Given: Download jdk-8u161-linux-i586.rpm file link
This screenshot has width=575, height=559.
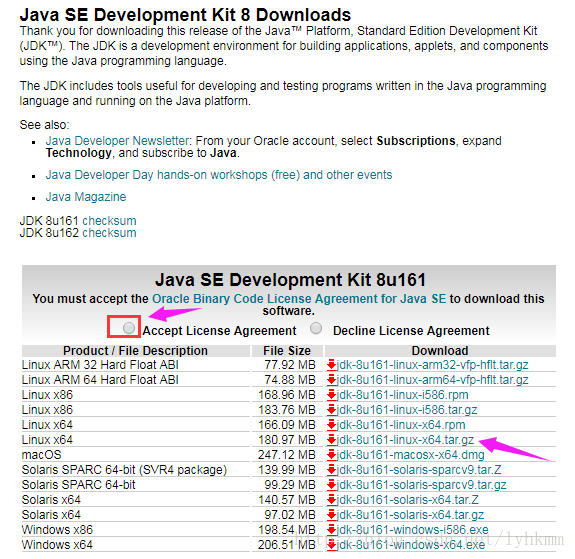Looking at the screenshot, I should 403,395.
